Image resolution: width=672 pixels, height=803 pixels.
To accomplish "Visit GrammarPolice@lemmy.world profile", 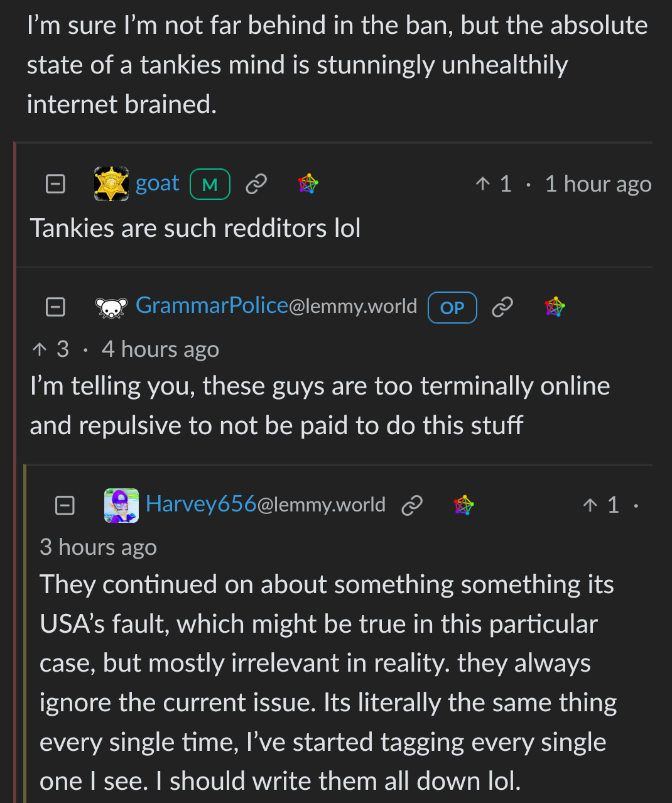I will click(x=276, y=306).
